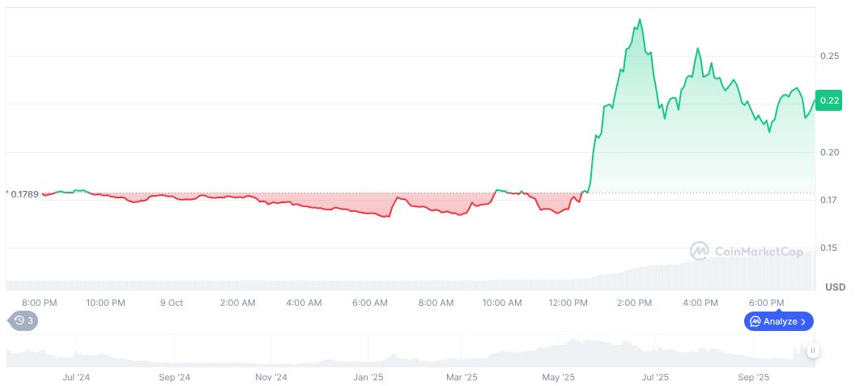Image resolution: width=868 pixels, height=386 pixels.
Task: Click the 0.1789 opening price label
Action: pos(24,193)
